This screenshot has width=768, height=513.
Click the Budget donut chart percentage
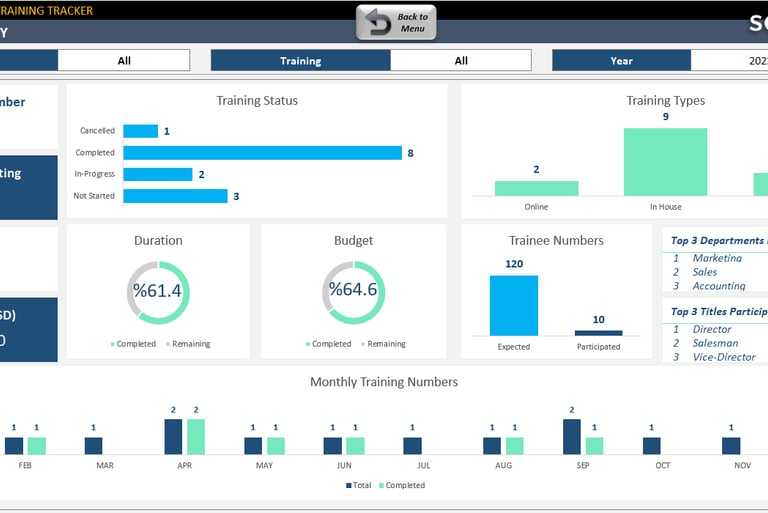point(353,290)
